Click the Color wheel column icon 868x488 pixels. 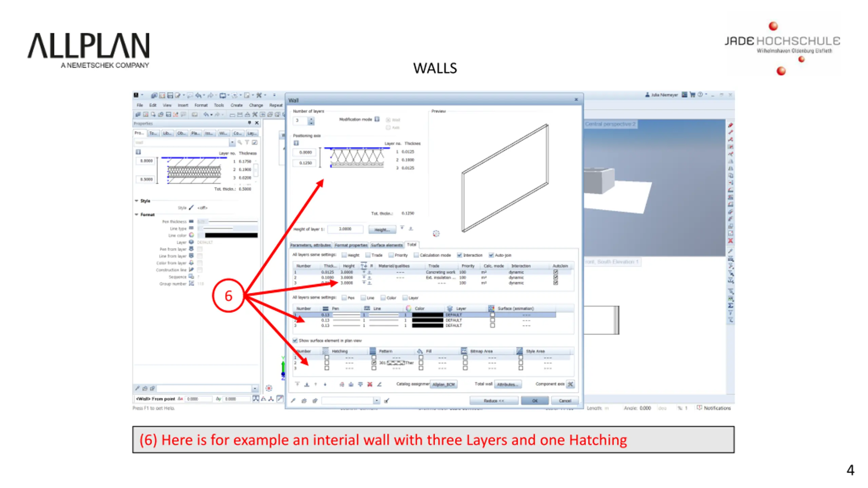pos(409,308)
